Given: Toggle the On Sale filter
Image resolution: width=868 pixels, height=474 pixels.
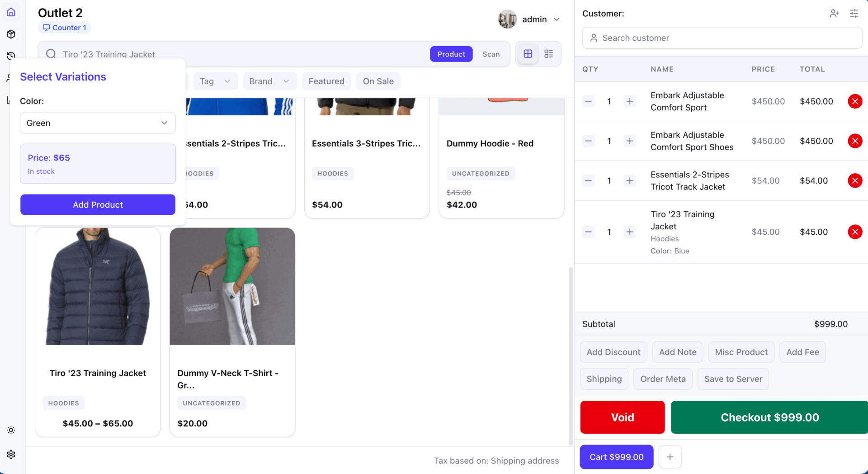Looking at the screenshot, I should (x=378, y=81).
